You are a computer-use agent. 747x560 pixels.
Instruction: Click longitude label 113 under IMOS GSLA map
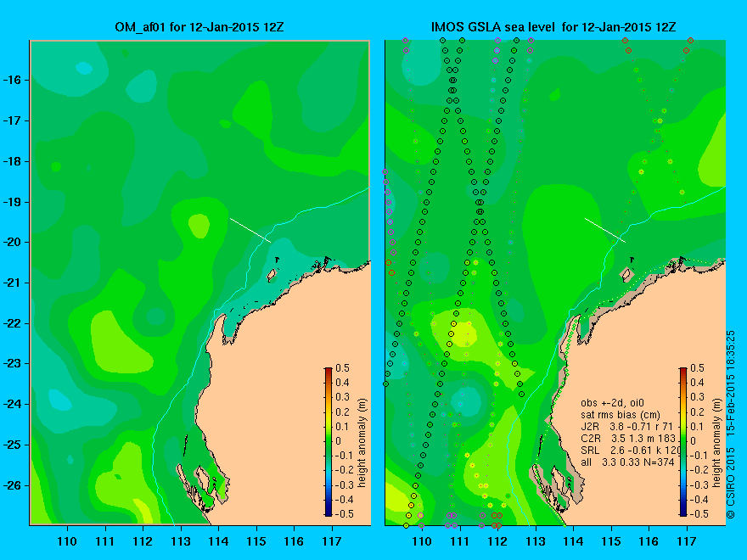(x=536, y=541)
